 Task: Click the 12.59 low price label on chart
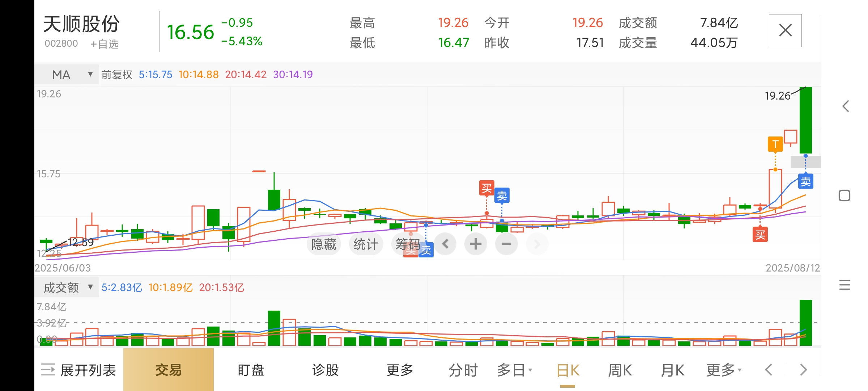click(x=81, y=242)
